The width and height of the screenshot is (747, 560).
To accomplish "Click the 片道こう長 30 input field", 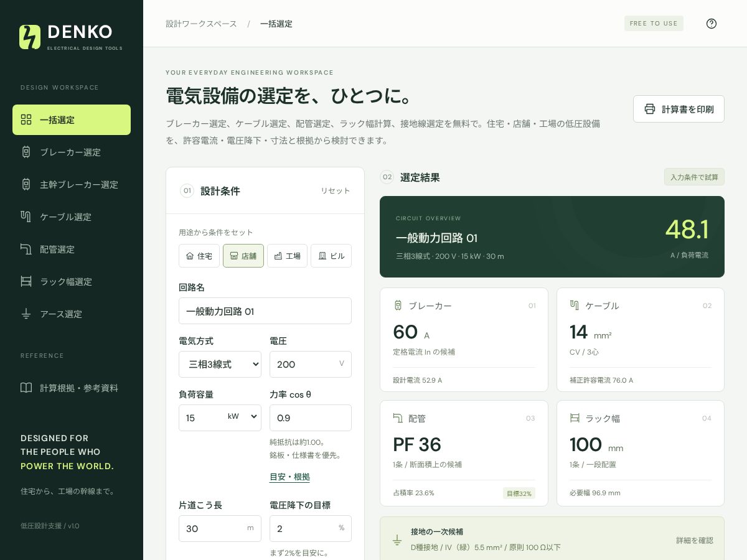I will (220, 528).
